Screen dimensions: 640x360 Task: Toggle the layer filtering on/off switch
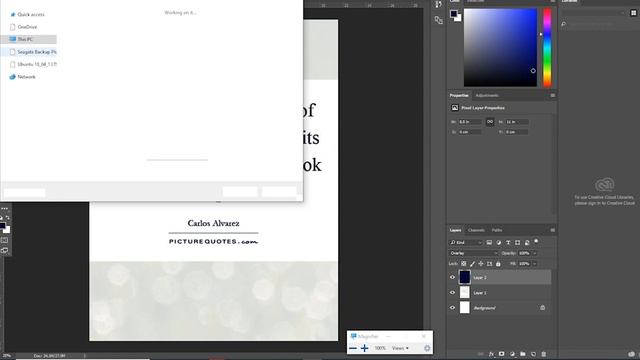pos(536,242)
